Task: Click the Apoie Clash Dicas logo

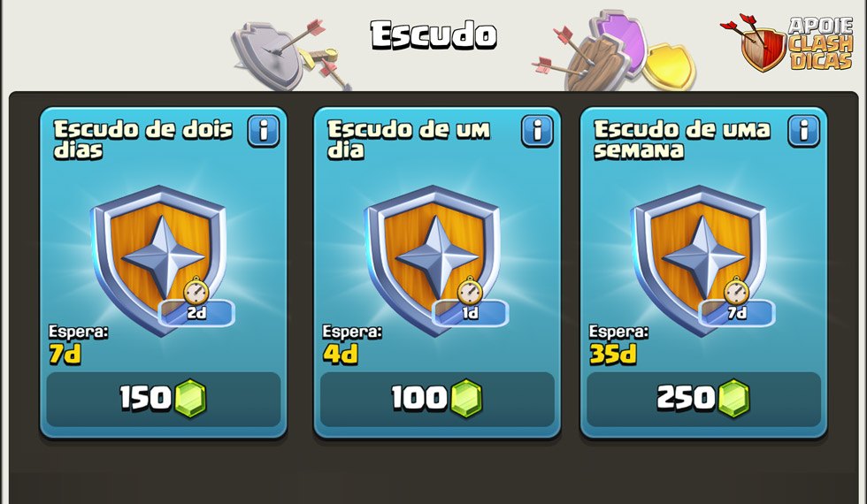Action: point(786,43)
